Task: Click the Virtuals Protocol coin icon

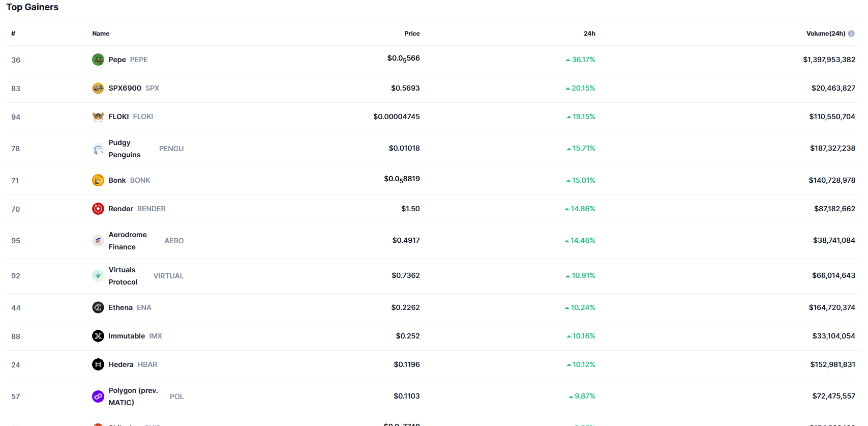Action: click(x=98, y=276)
